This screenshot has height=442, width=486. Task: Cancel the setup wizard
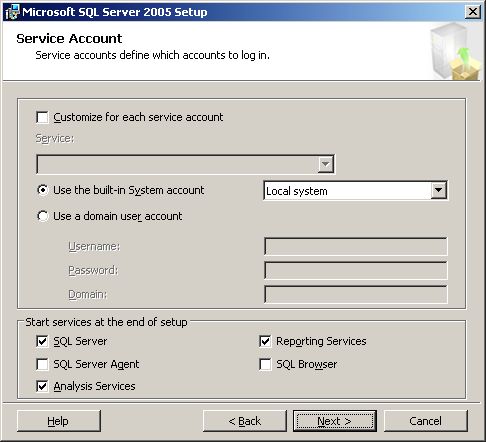tap(426, 421)
